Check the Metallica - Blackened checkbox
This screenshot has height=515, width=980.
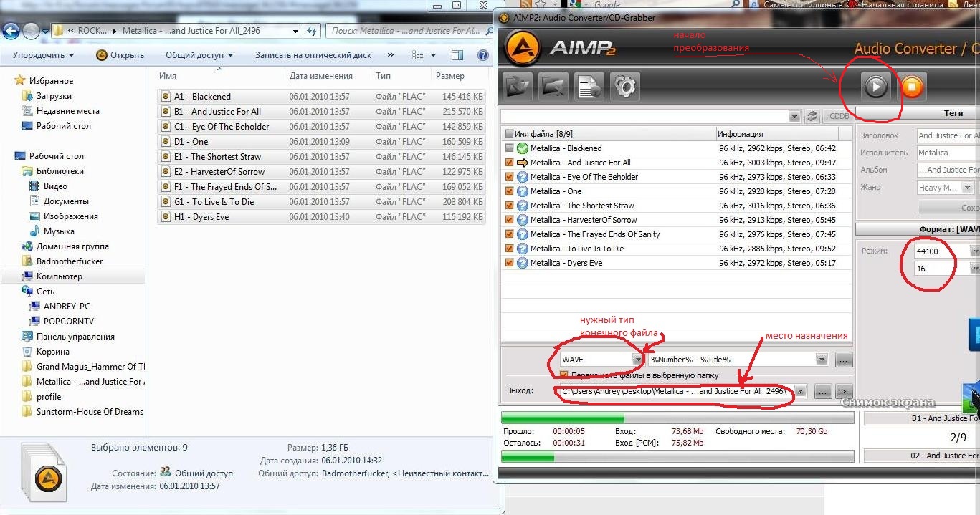click(x=509, y=148)
